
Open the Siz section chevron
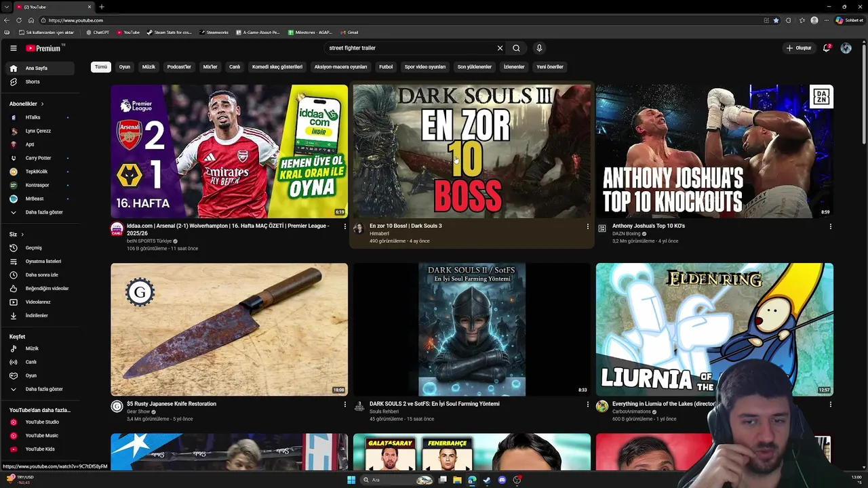point(22,235)
